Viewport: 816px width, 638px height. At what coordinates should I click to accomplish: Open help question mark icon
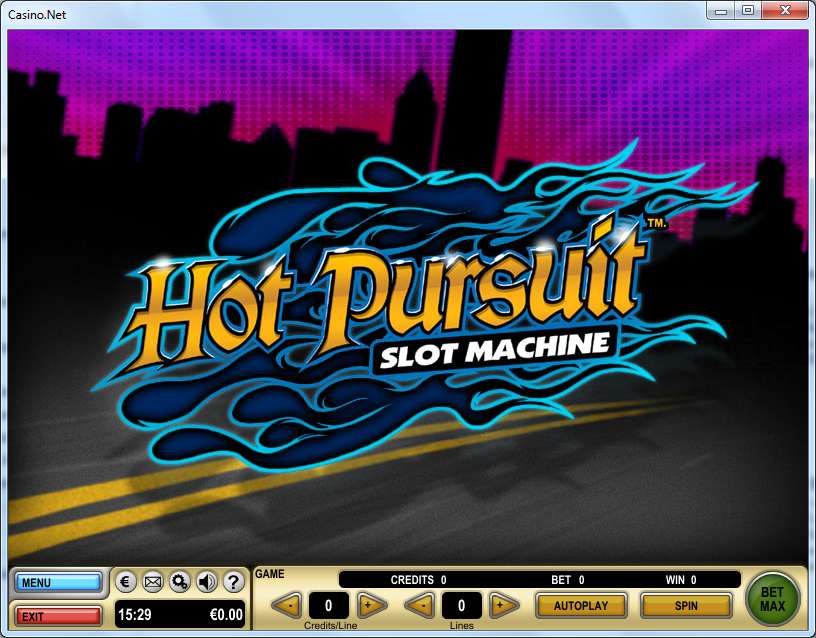coord(234,582)
